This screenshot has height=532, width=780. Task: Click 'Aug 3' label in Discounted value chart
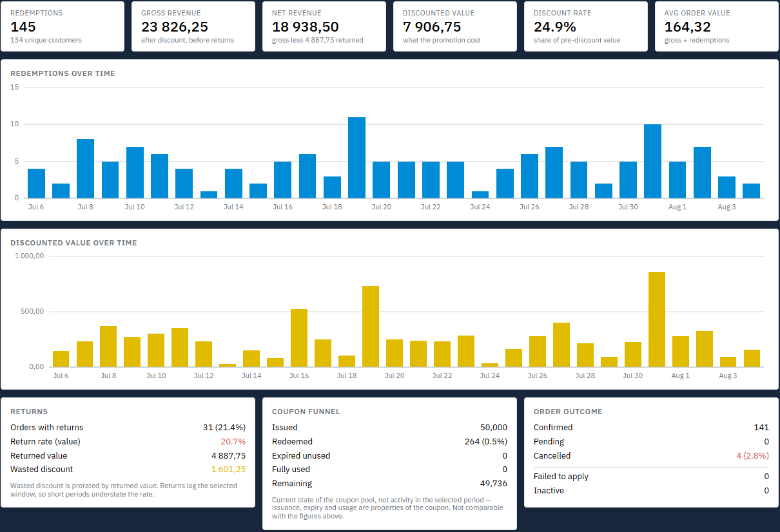click(728, 375)
